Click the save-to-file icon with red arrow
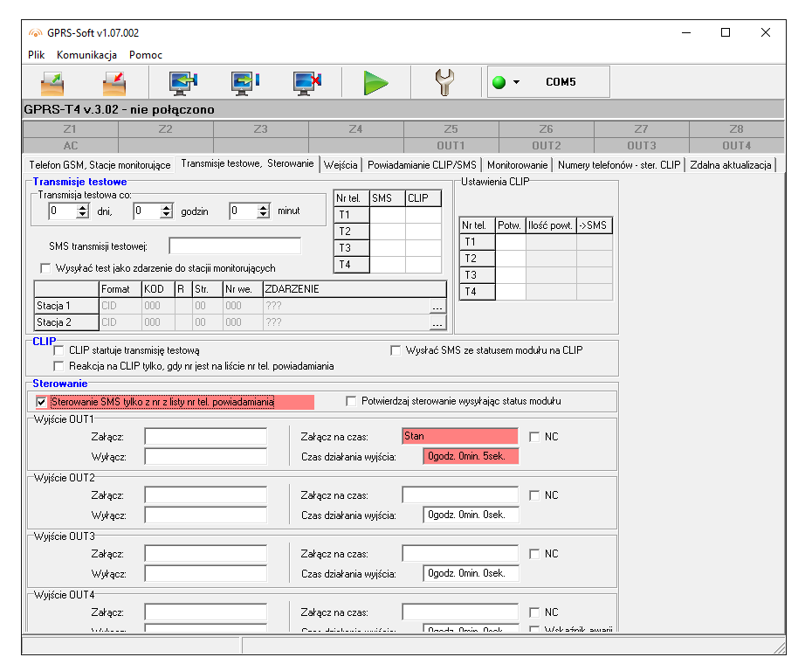The height and width of the screenshot is (664, 812). 114,82
